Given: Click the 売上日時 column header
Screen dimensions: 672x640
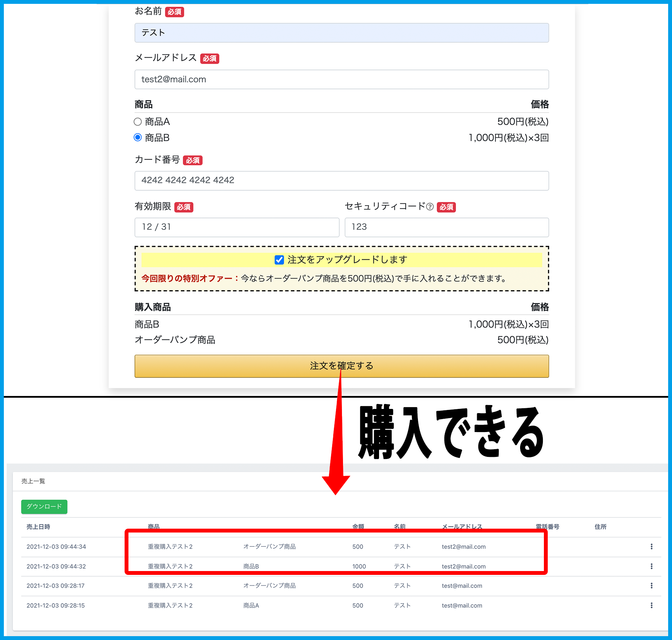Looking at the screenshot, I should (x=38, y=527).
